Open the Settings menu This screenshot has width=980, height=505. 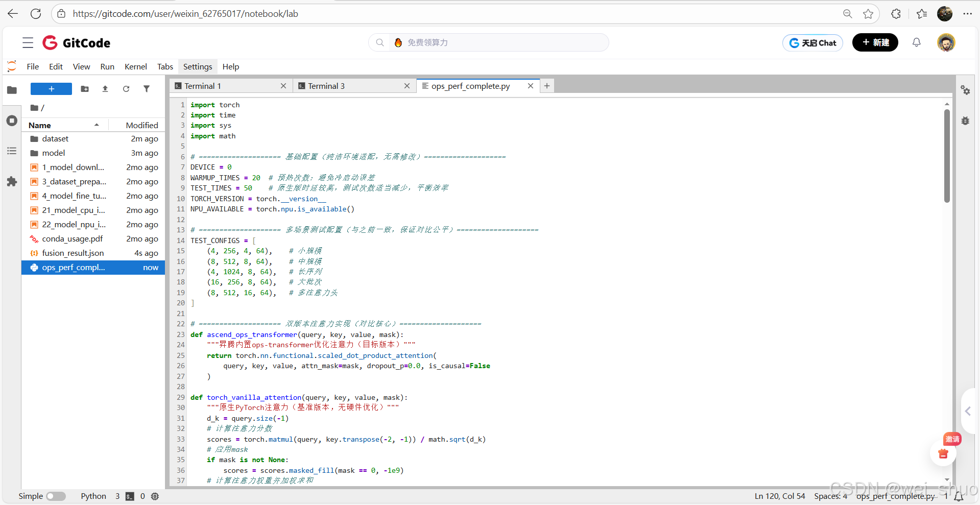point(198,67)
